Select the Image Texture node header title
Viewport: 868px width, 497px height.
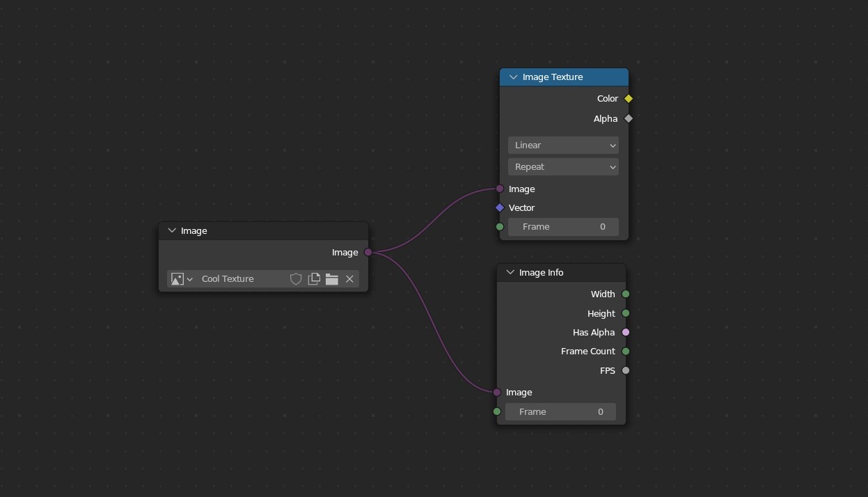pos(553,77)
